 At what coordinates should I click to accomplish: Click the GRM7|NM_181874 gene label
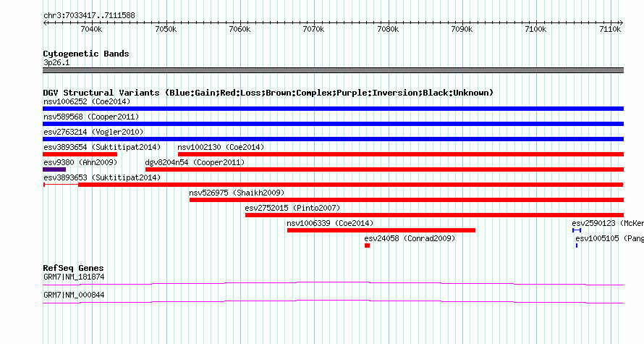click(74, 277)
